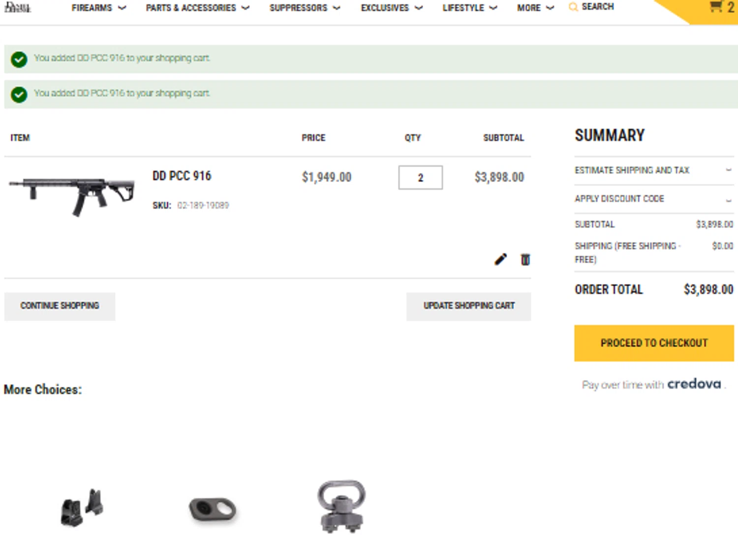Click the pencil edit item icon
This screenshot has height=560, width=738.
[x=500, y=259]
